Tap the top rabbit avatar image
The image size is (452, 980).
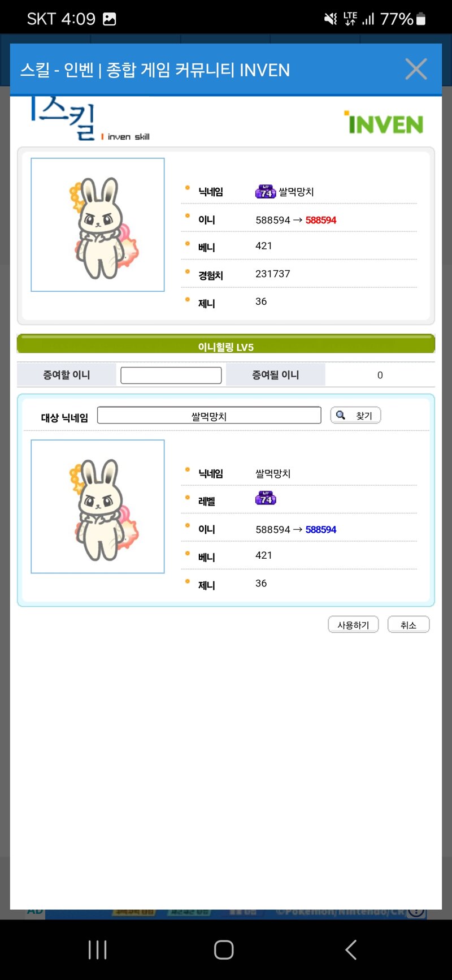click(x=98, y=225)
